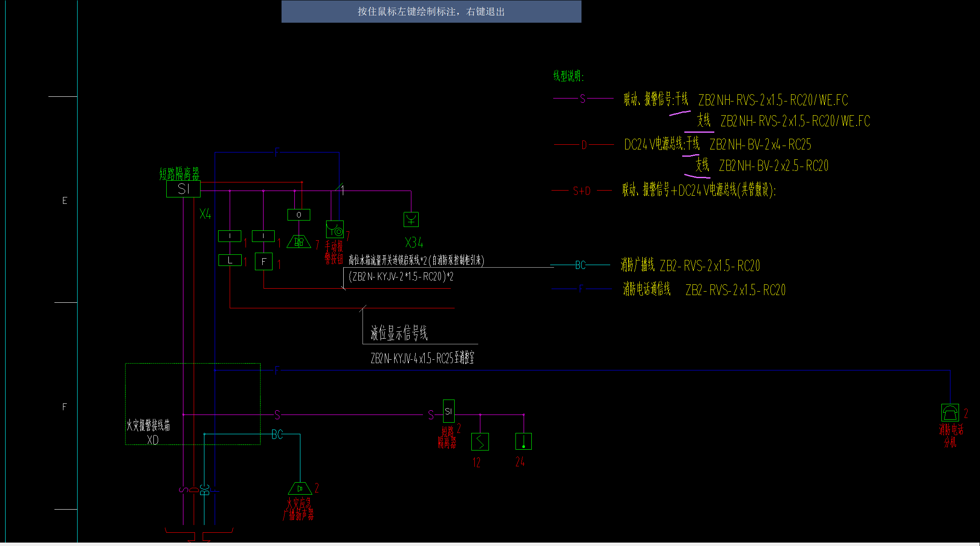This screenshot has height=546, width=980.
Task: Select the red 手动报警按钮 label
Action: [x=334, y=252]
